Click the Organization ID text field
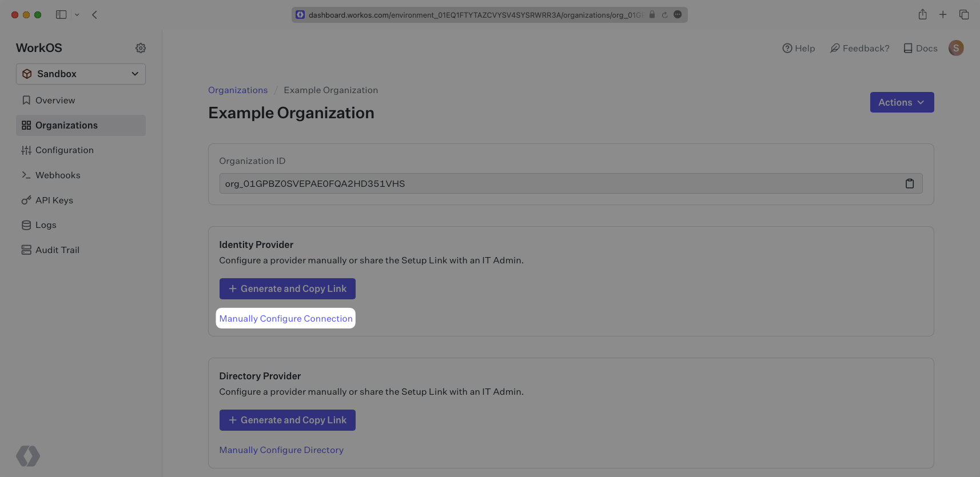Screen dimensions: 980x477 coord(555,183)
